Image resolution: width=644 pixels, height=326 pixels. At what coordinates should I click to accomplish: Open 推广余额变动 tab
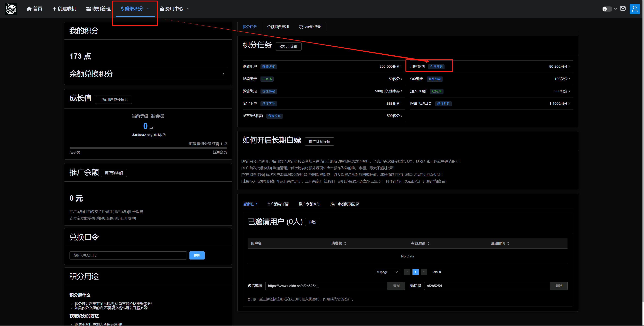[309, 204]
